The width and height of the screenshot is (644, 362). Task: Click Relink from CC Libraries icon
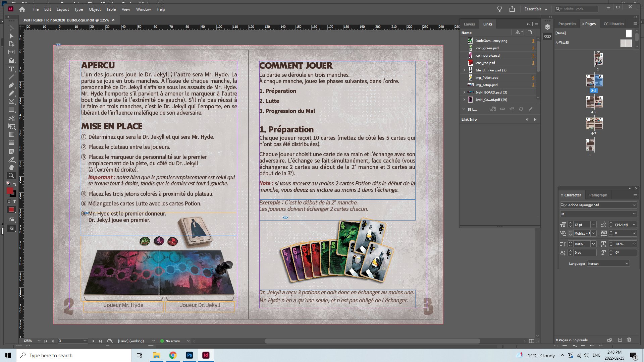tap(493, 109)
